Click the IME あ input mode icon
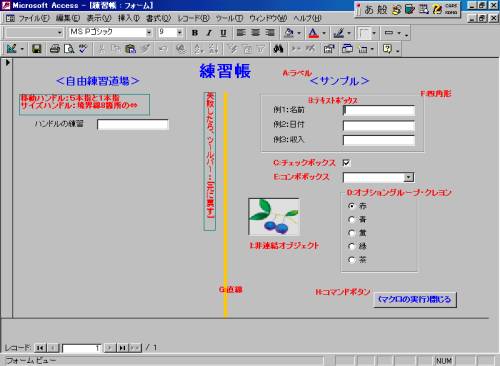The height and width of the screenshot is (366, 500). tap(369, 9)
